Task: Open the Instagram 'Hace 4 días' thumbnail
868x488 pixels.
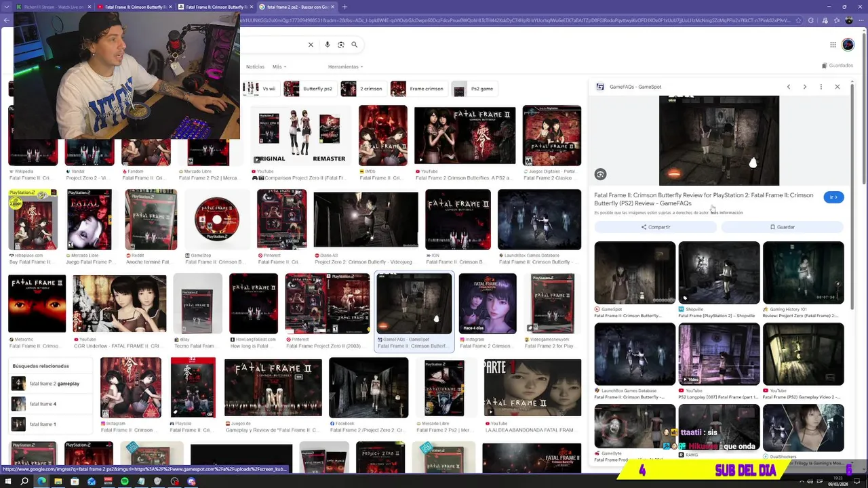Action: pos(488,303)
